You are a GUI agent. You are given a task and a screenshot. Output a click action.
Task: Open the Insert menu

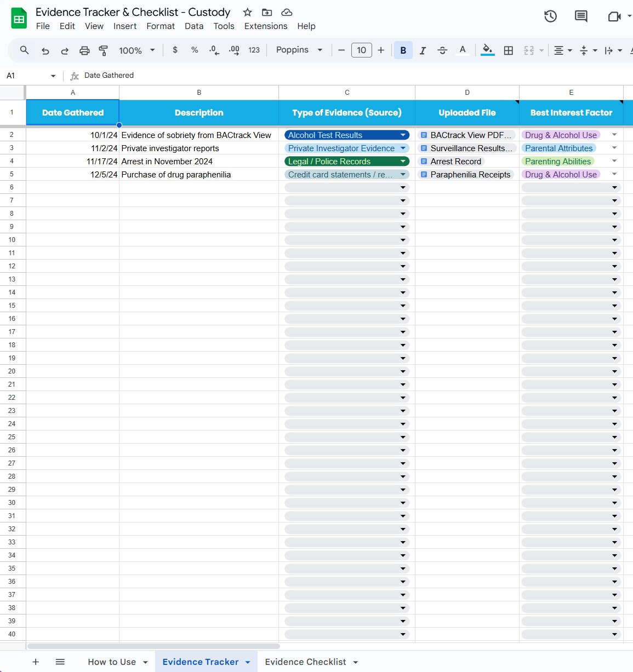coord(125,26)
